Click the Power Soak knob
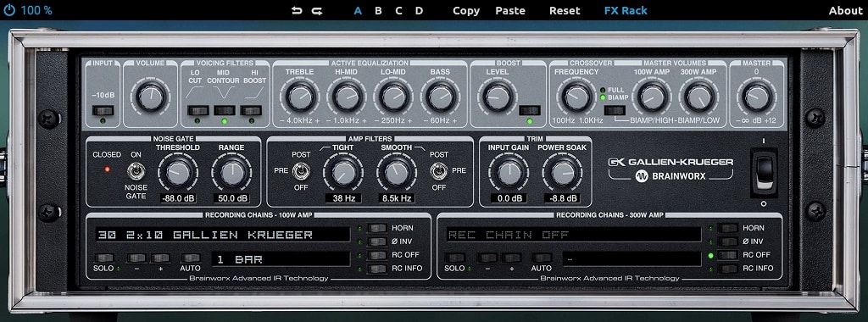The image size is (868, 322). pos(562,173)
